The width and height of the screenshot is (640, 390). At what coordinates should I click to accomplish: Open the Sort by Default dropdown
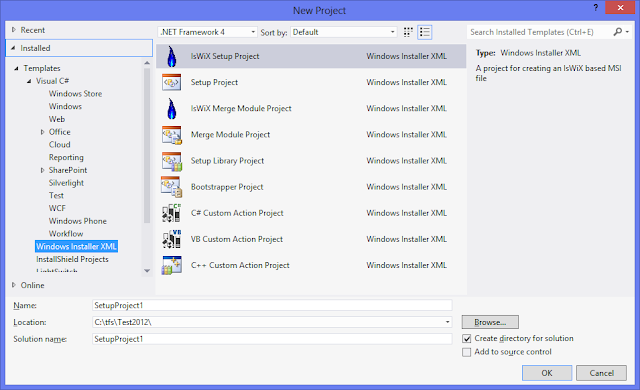coord(344,32)
